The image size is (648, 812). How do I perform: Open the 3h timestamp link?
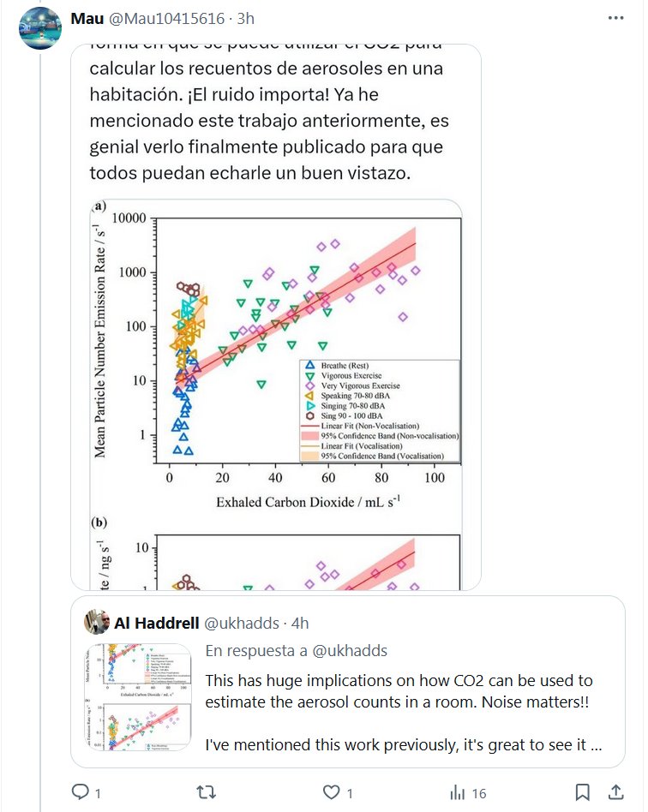pos(244,19)
